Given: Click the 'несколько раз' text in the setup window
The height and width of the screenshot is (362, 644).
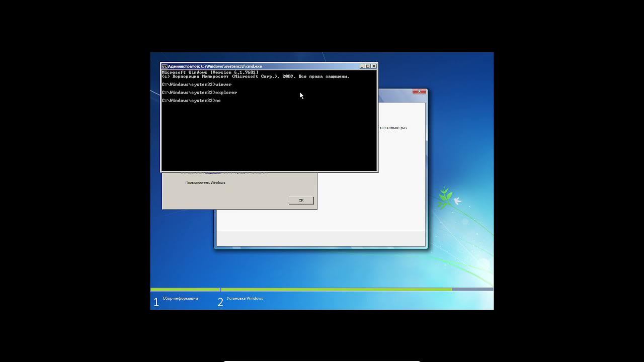Looking at the screenshot, I should click(x=393, y=128).
